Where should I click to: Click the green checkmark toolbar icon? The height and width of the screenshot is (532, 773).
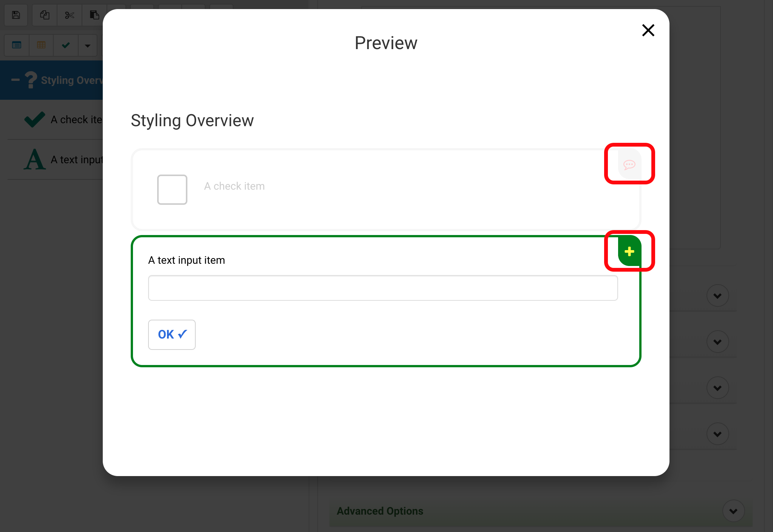point(66,45)
